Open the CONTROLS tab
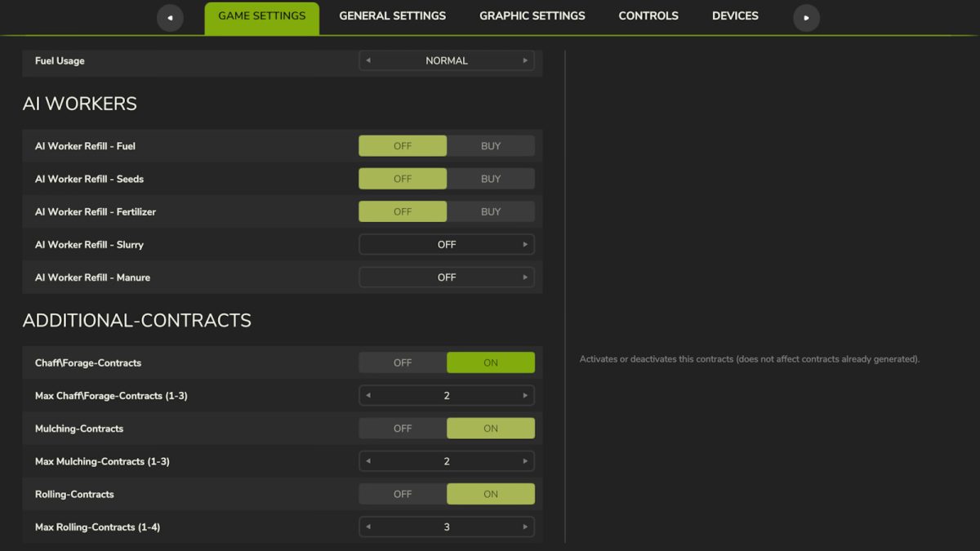 coord(648,16)
